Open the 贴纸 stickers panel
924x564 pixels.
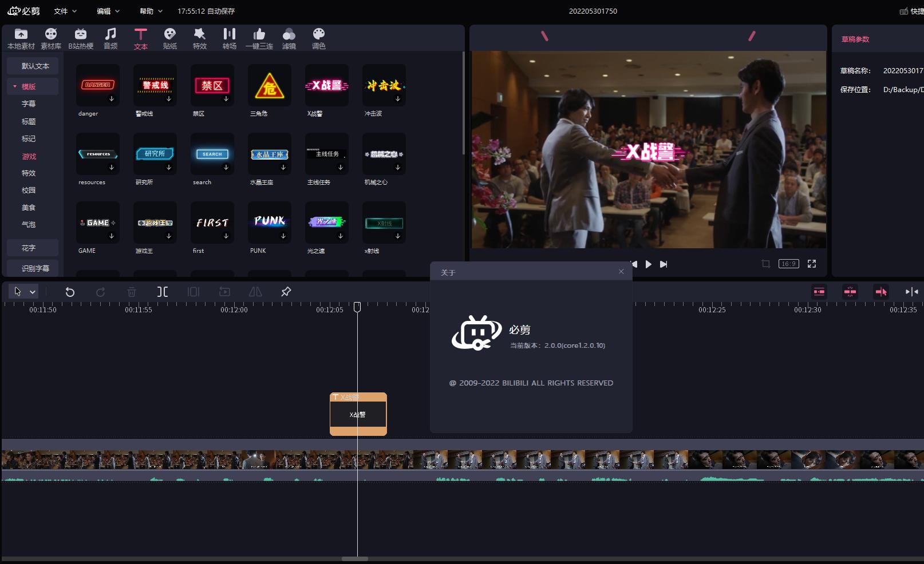point(170,38)
